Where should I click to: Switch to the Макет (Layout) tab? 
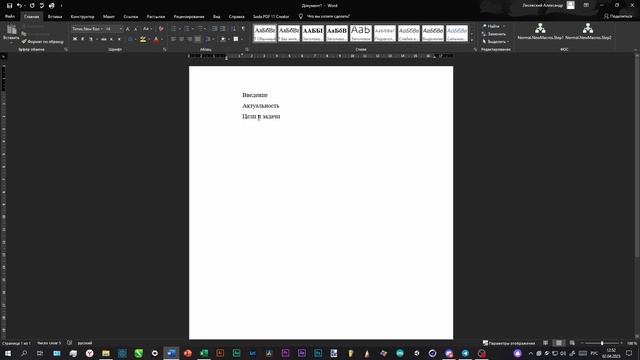[109, 17]
